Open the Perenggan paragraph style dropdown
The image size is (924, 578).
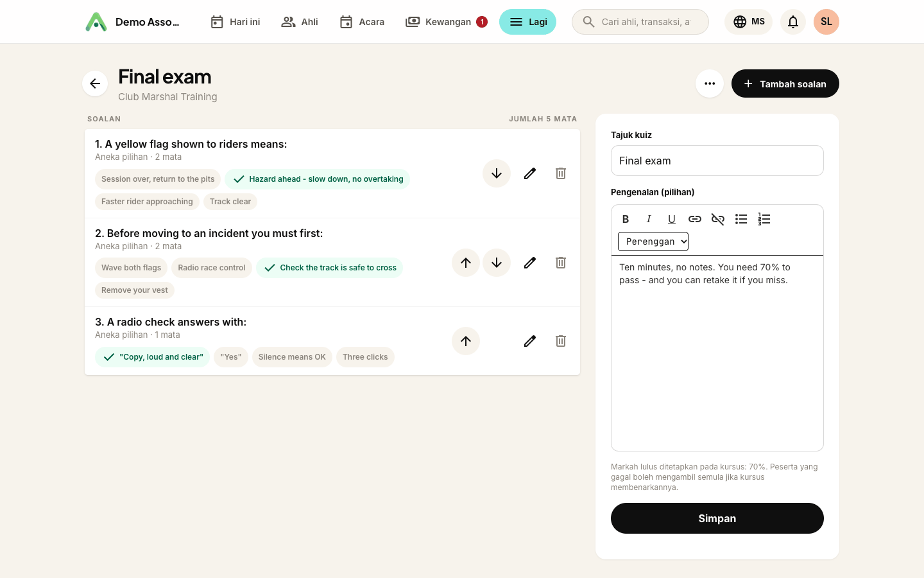click(653, 241)
